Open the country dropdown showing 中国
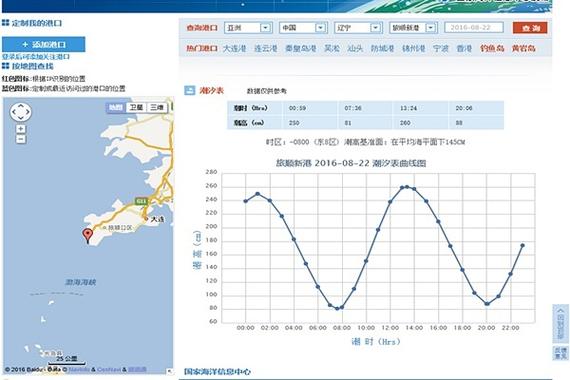Screen dimensions: 570x380 coord(302,28)
